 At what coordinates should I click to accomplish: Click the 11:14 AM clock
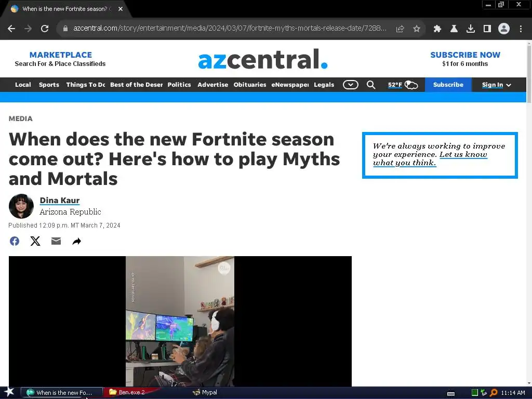pos(513,393)
